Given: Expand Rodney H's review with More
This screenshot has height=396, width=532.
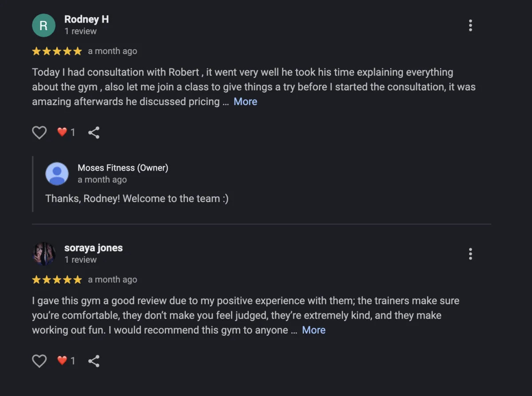Looking at the screenshot, I should tap(245, 101).
